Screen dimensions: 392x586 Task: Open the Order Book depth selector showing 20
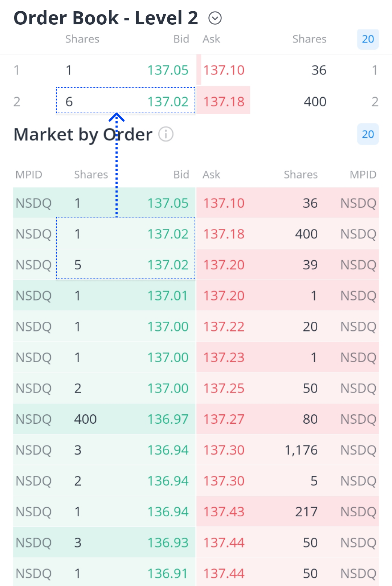point(368,39)
